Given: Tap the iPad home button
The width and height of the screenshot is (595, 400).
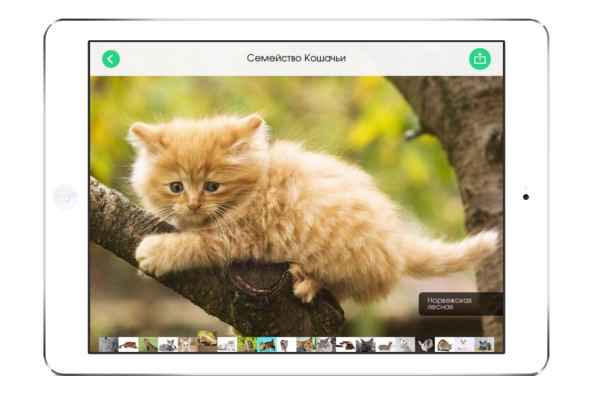Looking at the screenshot, I should click(x=65, y=197).
